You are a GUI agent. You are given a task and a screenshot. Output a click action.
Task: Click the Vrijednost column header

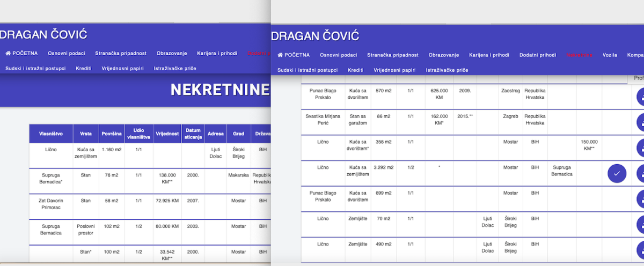(x=167, y=134)
